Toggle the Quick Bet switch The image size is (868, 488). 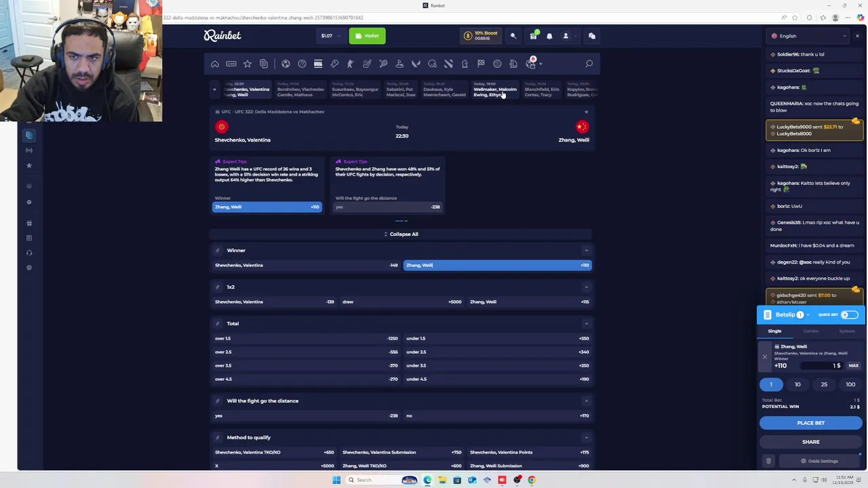pos(849,314)
